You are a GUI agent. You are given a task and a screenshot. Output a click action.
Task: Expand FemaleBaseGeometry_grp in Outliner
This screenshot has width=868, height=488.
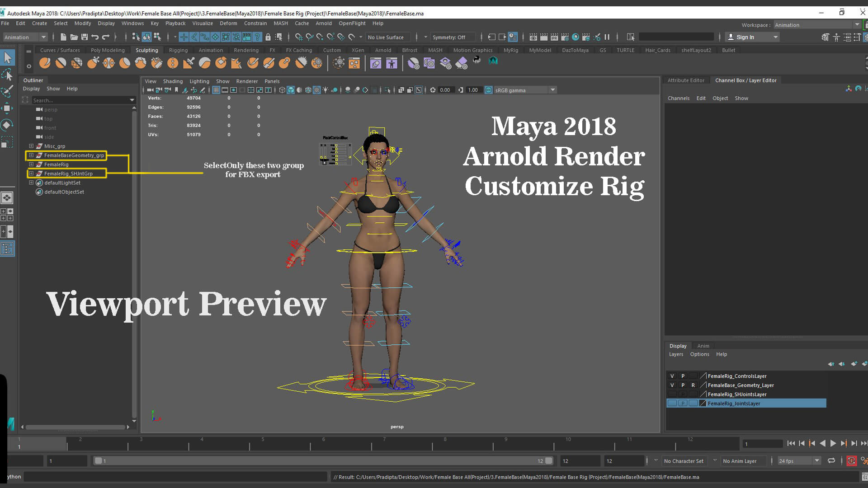(31, 155)
